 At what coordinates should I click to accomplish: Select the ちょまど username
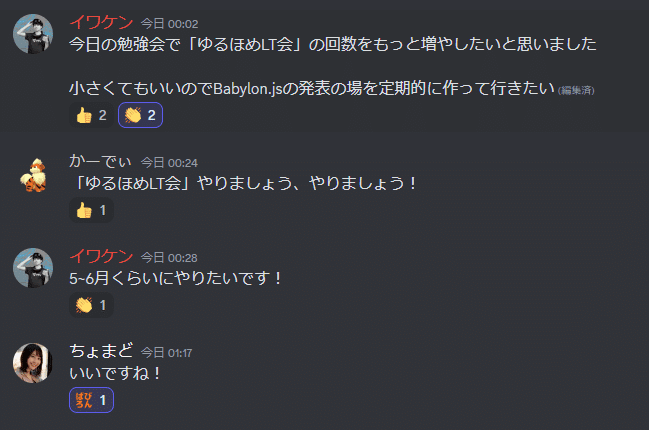tap(101, 351)
